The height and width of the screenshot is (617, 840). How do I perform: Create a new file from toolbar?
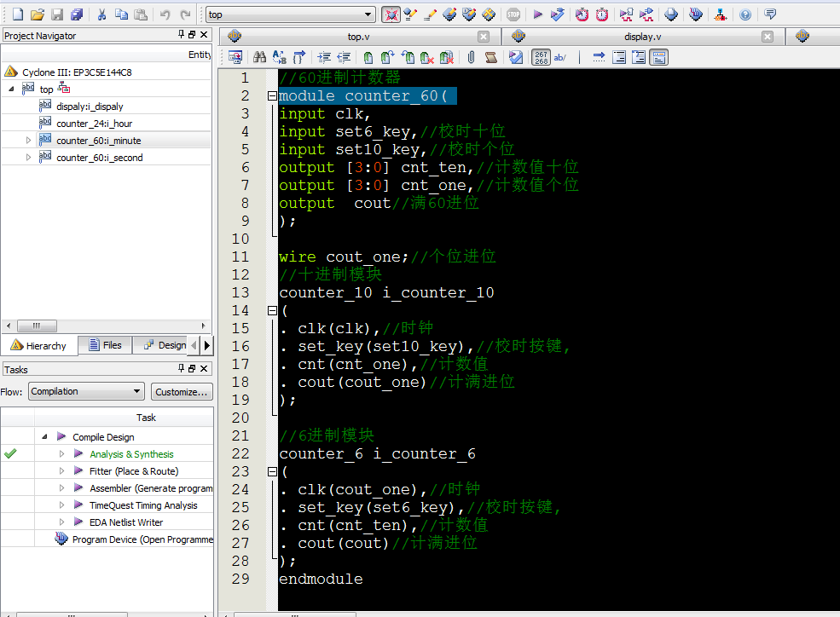tap(17, 14)
